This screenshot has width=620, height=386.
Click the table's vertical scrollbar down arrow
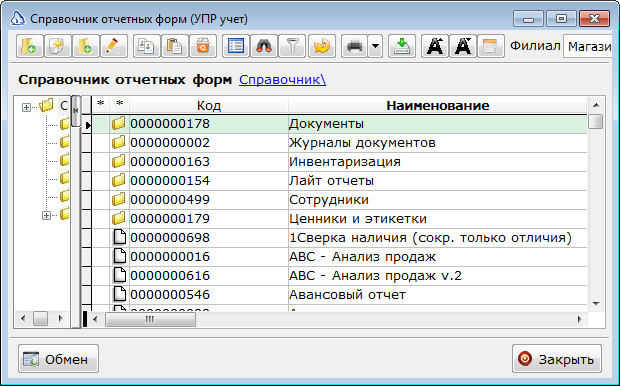point(596,304)
